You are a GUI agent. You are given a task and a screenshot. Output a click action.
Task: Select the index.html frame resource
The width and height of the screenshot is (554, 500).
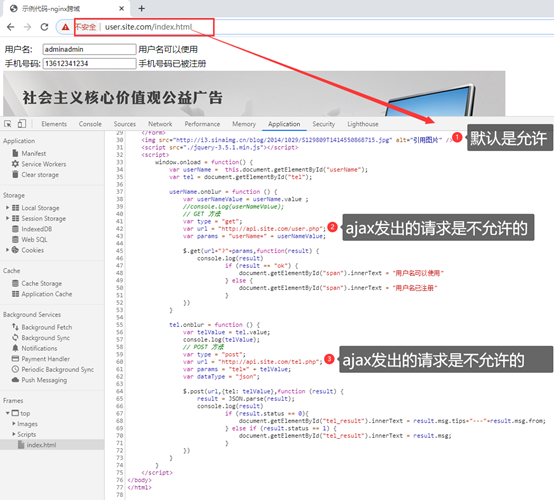52,445
